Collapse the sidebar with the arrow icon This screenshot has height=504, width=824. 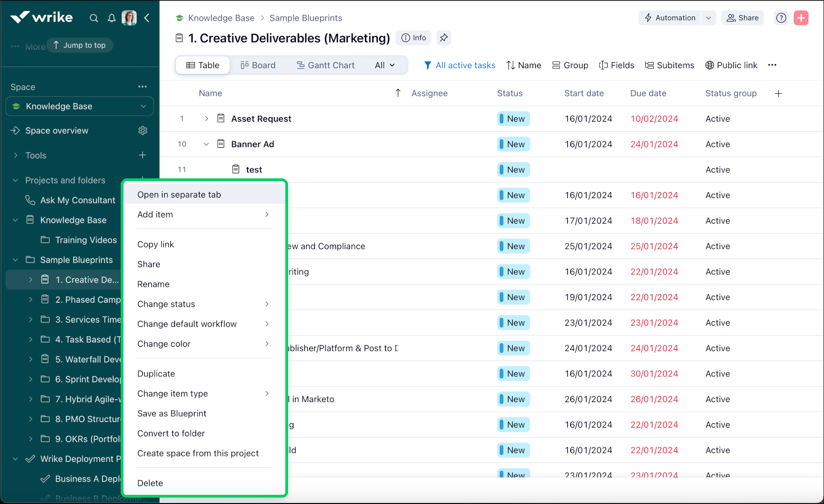click(x=147, y=18)
